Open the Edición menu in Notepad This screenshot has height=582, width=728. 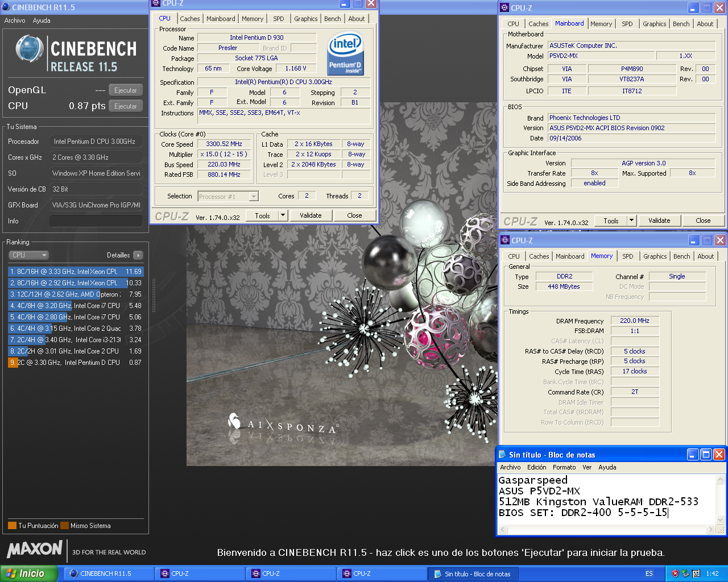point(536,467)
